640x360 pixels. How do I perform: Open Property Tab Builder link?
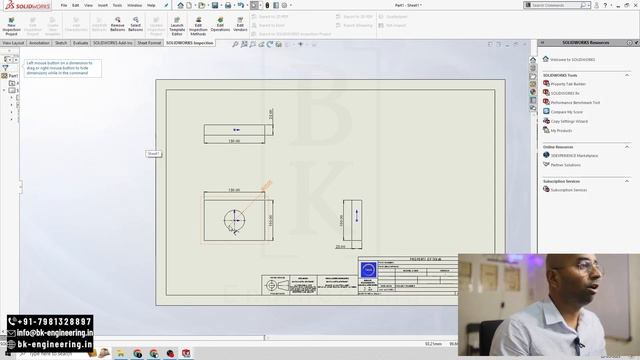pyautogui.click(x=568, y=84)
